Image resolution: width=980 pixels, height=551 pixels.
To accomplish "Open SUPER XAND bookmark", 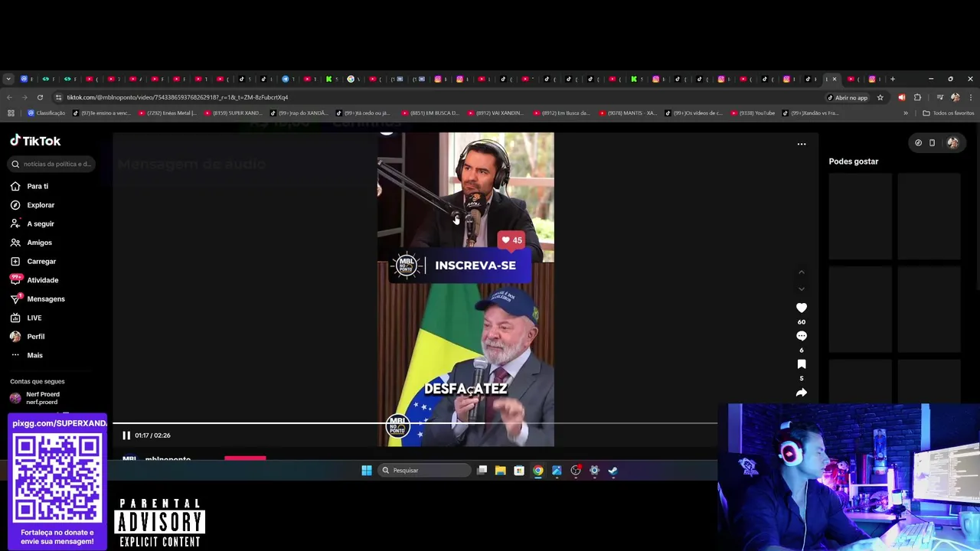I will 233,113.
